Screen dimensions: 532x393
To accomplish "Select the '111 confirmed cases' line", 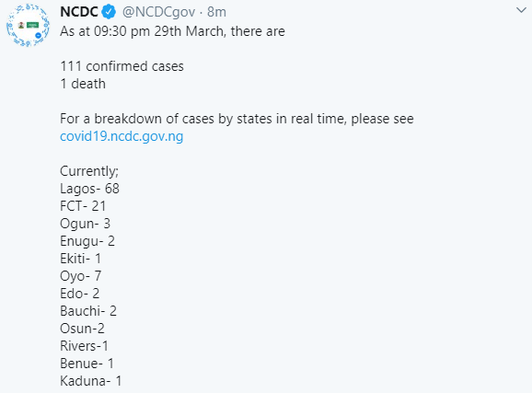I will click(121, 66).
